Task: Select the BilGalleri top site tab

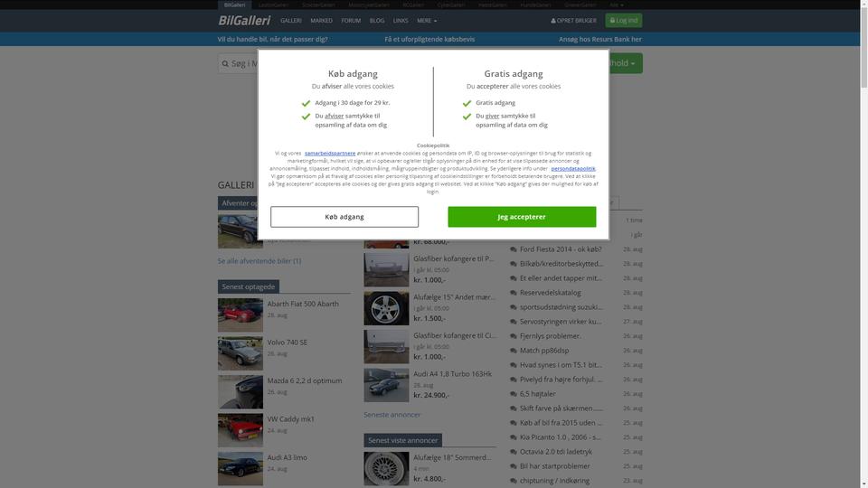Action: tap(235, 5)
